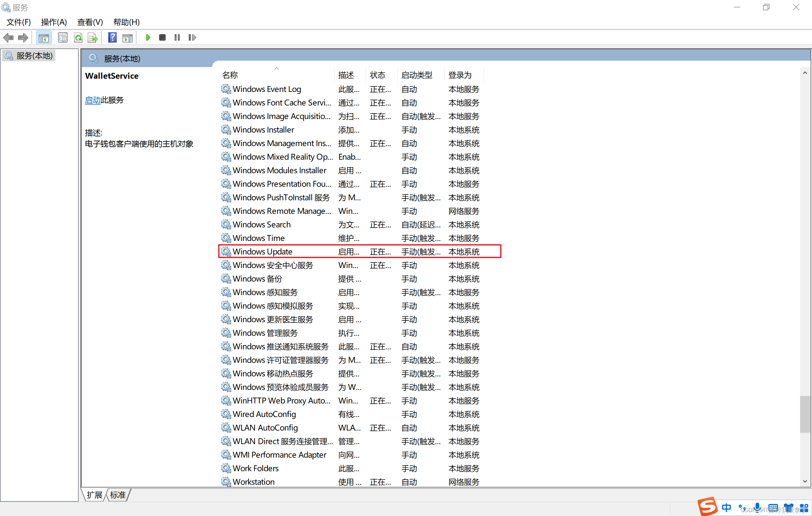
Task: Toggle the Sogou 中 Chinese/English input mode
Action: click(726, 507)
